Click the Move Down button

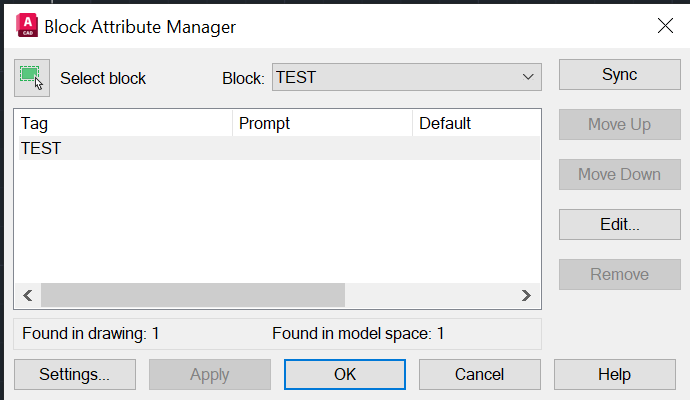(619, 175)
